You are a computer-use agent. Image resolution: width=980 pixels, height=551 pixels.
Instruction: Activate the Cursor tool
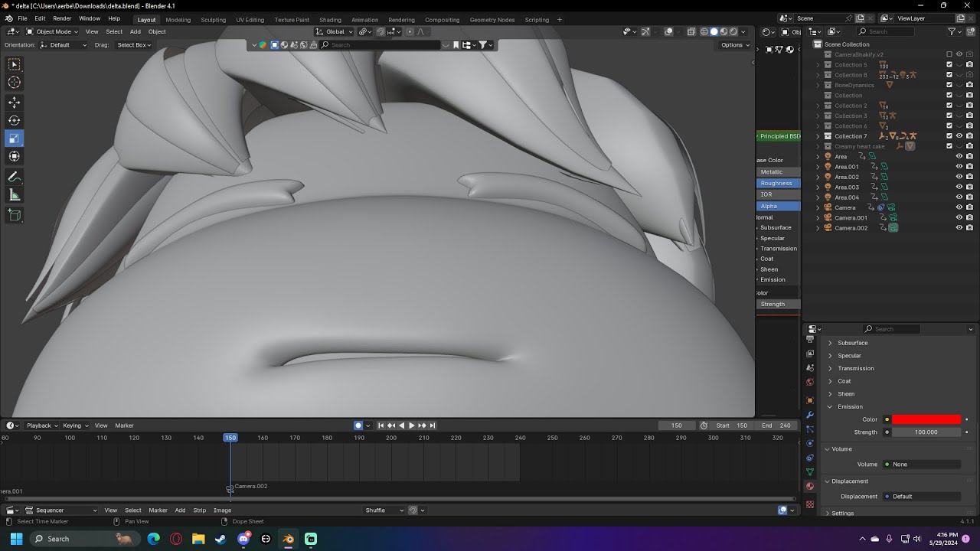(15, 83)
